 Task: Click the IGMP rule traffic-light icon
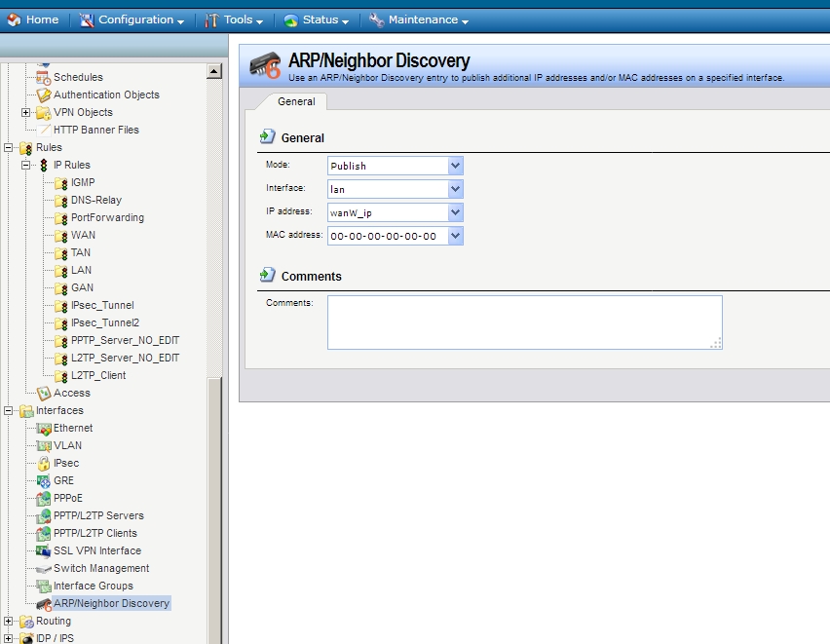click(61, 182)
